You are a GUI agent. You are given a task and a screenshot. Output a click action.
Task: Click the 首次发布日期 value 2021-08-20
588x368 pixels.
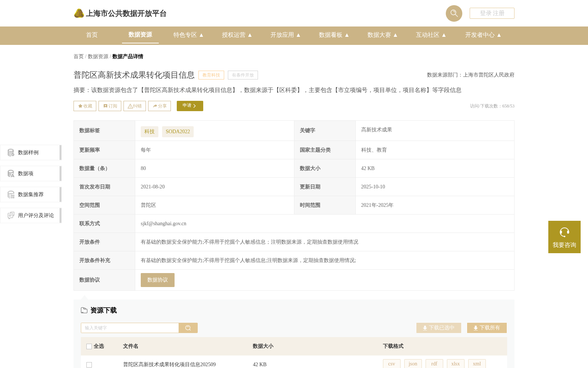[x=153, y=187]
